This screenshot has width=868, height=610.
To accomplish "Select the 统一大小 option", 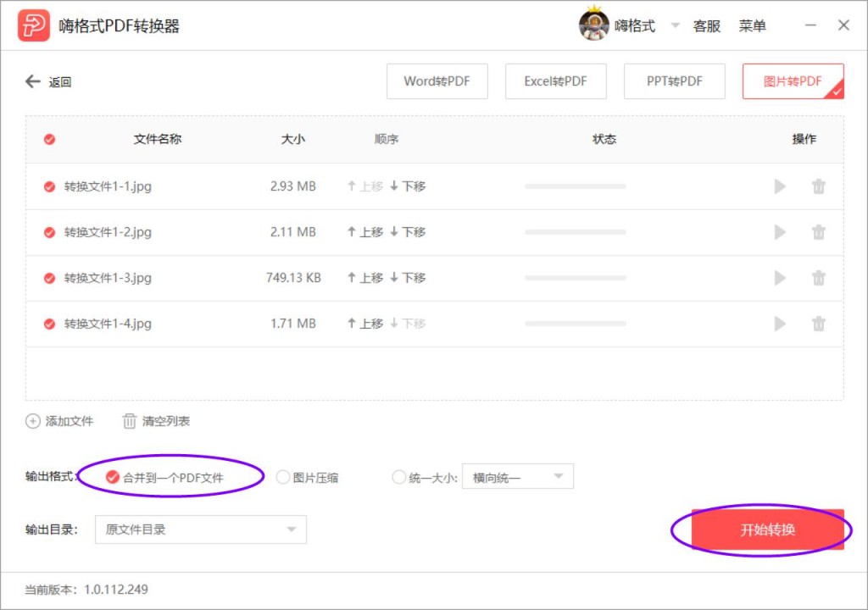I will (x=425, y=477).
